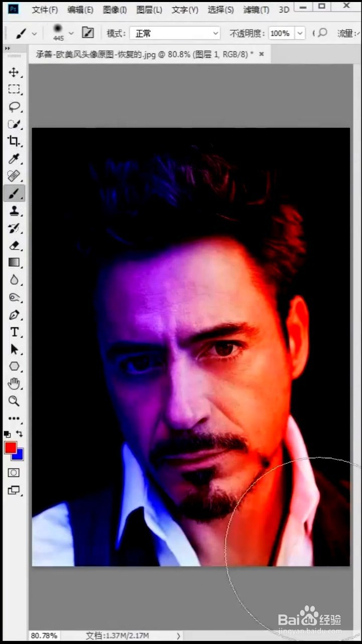Screen dimensions: 362x644
Task: Open the blending mode 正常 dropdown
Action: tap(175, 33)
